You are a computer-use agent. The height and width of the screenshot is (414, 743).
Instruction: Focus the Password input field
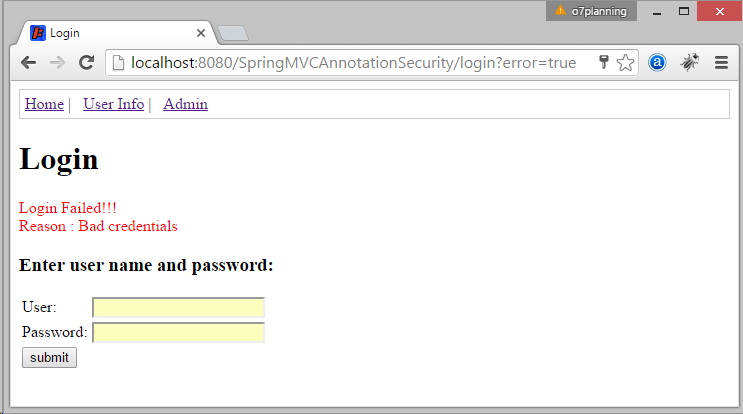pyautogui.click(x=179, y=332)
